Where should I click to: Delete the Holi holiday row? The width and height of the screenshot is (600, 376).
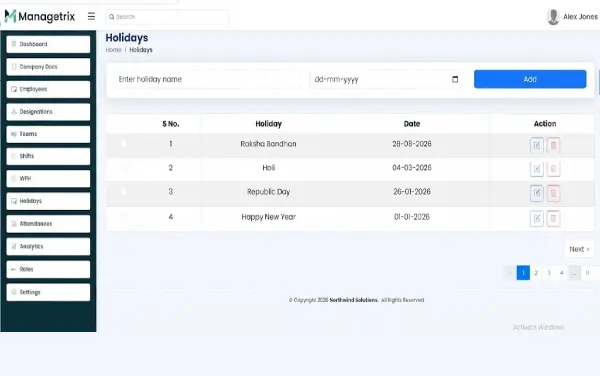pyautogui.click(x=553, y=169)
